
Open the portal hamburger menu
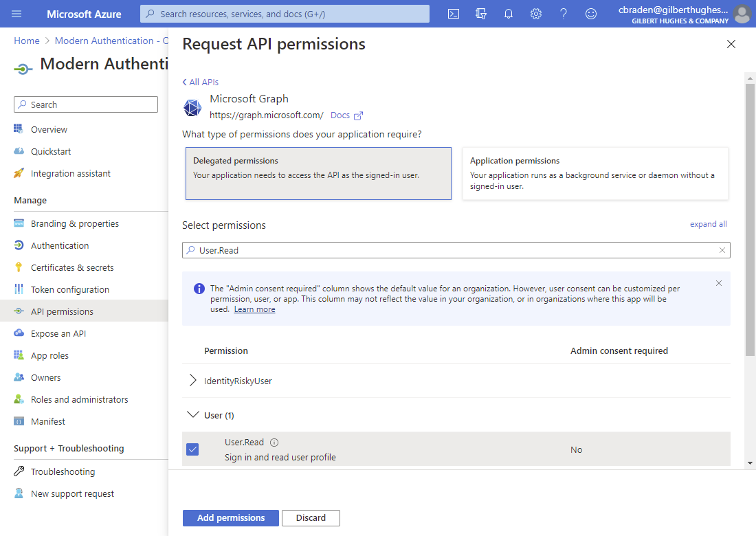pyautogui.click(x=16, y=14)
